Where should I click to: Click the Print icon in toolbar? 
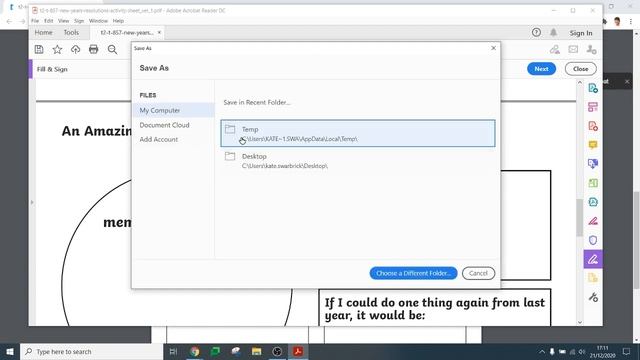point(93,49)
